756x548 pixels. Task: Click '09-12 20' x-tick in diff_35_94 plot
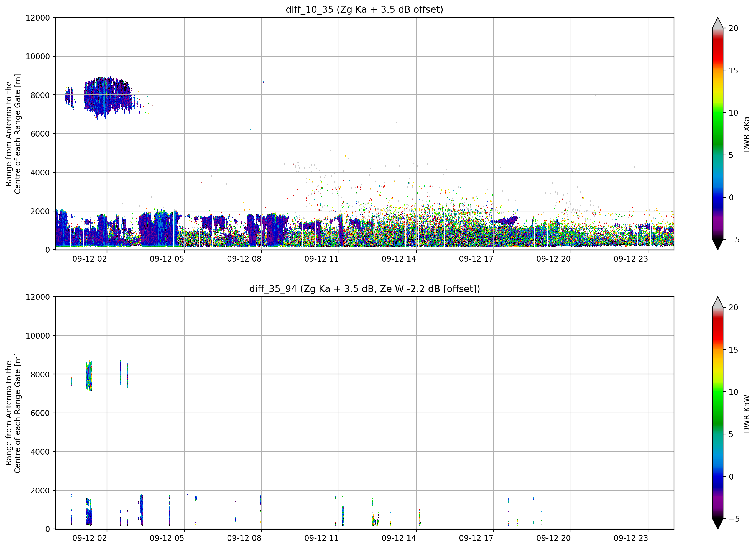coord(554,538)
